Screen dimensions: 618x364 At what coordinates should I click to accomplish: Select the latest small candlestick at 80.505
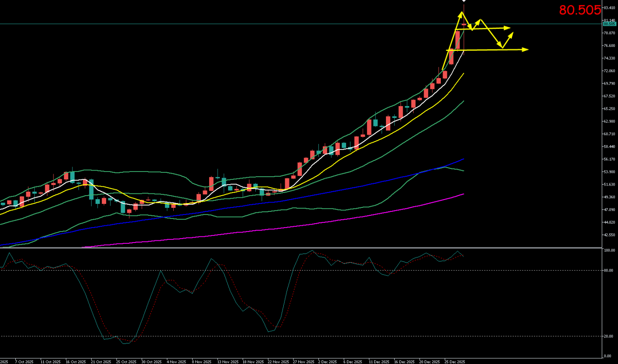(464, 24)
